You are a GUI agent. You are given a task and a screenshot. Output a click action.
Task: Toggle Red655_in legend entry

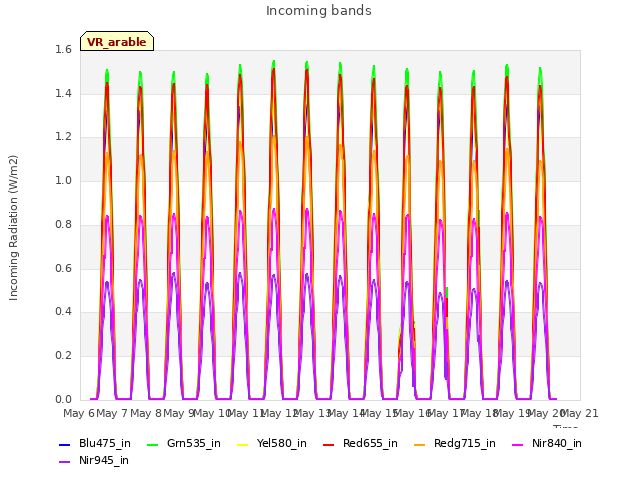point(360,443)
